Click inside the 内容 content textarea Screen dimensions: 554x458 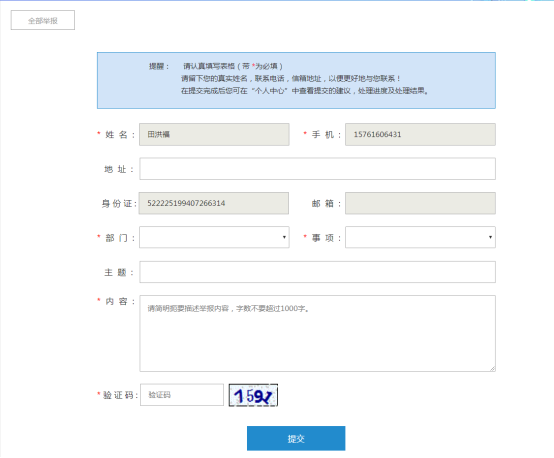pyautogui.click(x=317, y=333)
